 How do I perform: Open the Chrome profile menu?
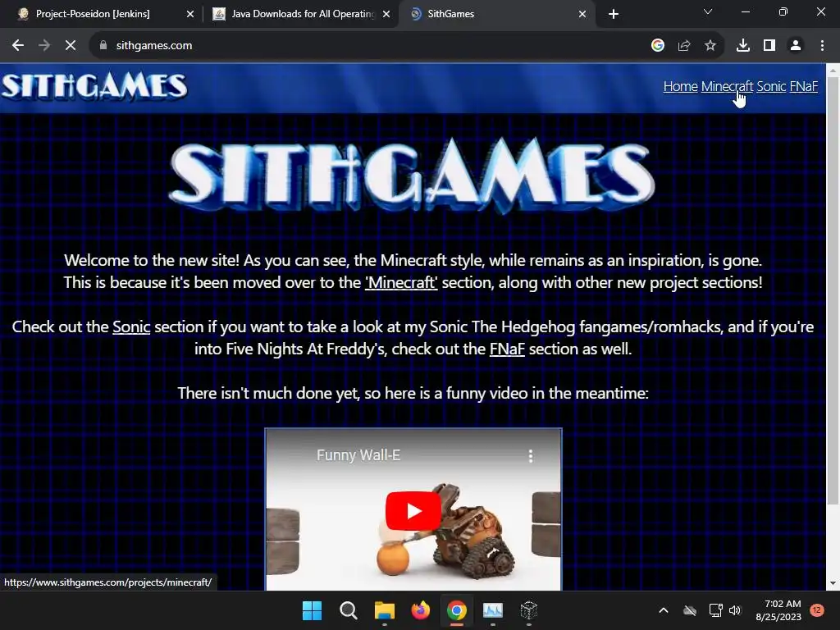click(796, 46)
